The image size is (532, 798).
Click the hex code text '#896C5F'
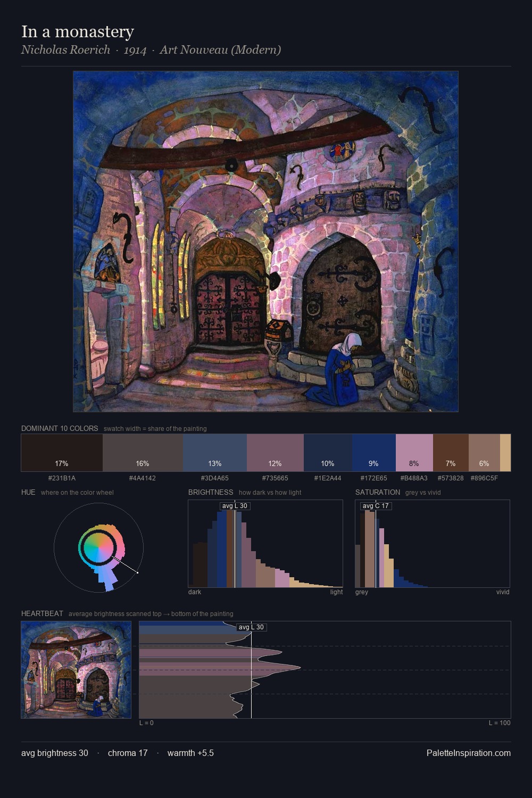[x=484, y=478]
